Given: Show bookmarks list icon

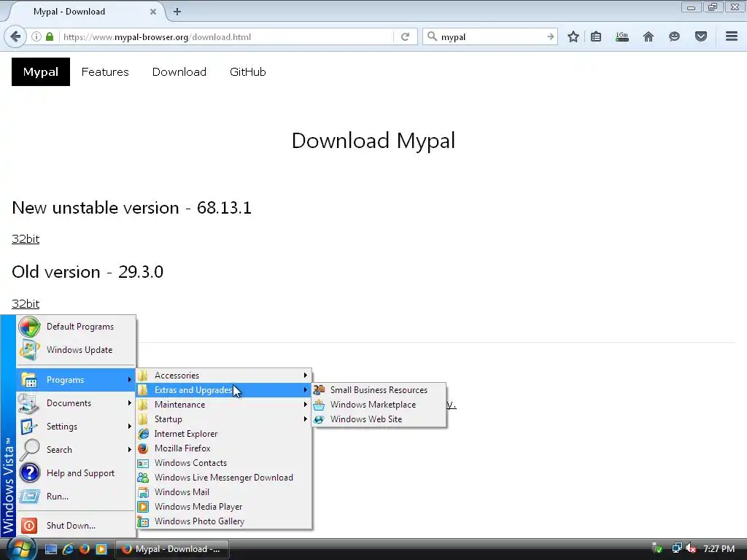Looking at the screenshot, I should pyautogui.click(x=596, y=36).
